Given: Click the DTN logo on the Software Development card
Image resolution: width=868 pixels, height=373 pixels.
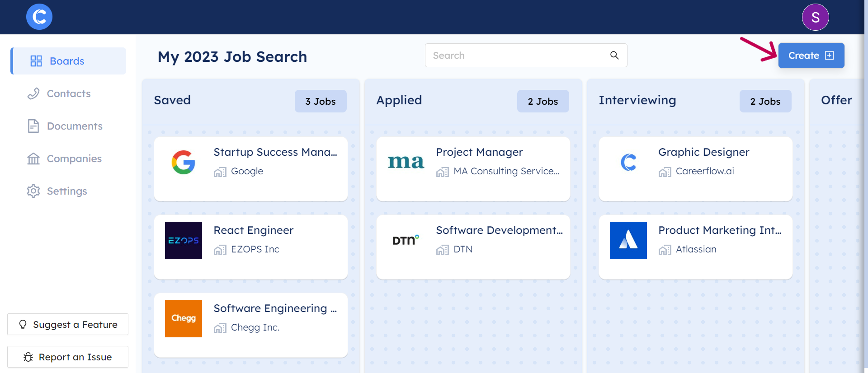Looking at the screenshot, I should (x=406, y=240).
